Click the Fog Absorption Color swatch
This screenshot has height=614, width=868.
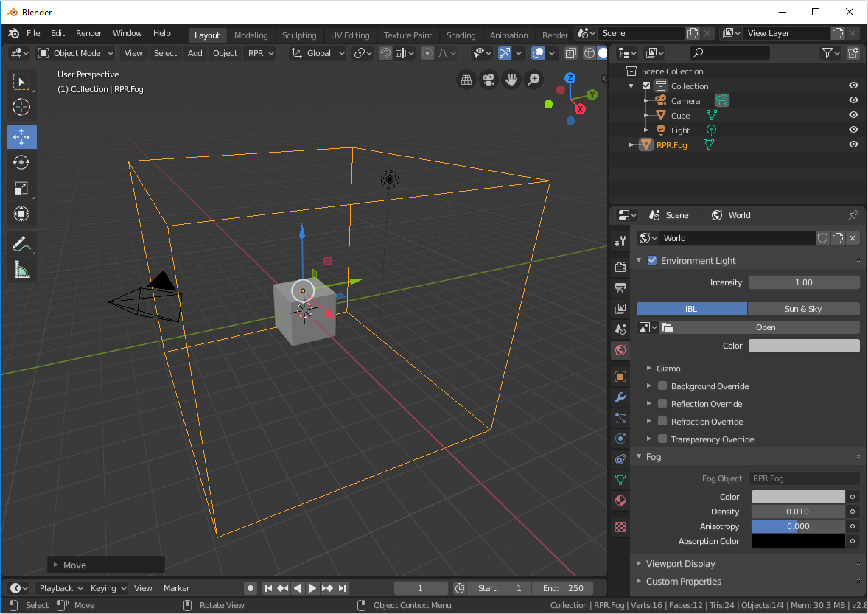pyautogui.click(x=798, y=541)
